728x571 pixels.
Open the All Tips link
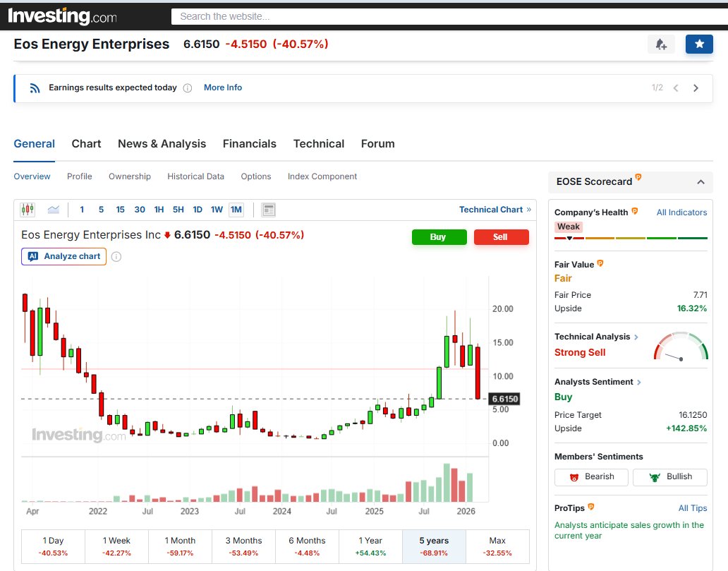click(693, 508)
